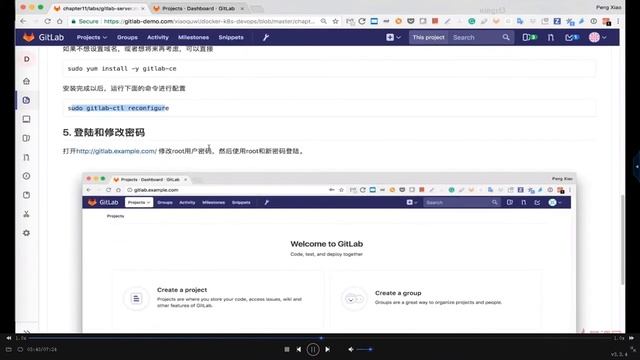Open Settings gear icon in the sidebar

(27, 233)
